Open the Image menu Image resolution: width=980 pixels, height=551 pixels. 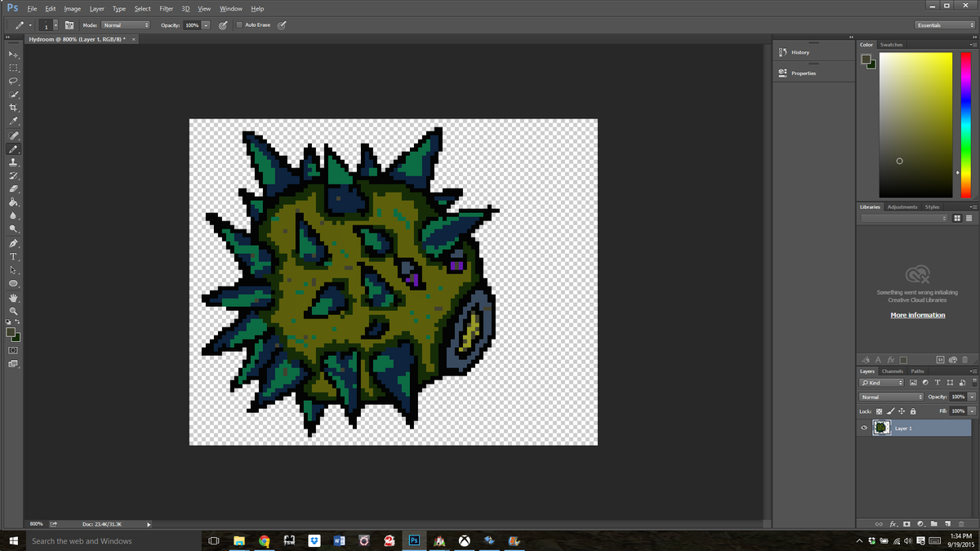(73, 8)
